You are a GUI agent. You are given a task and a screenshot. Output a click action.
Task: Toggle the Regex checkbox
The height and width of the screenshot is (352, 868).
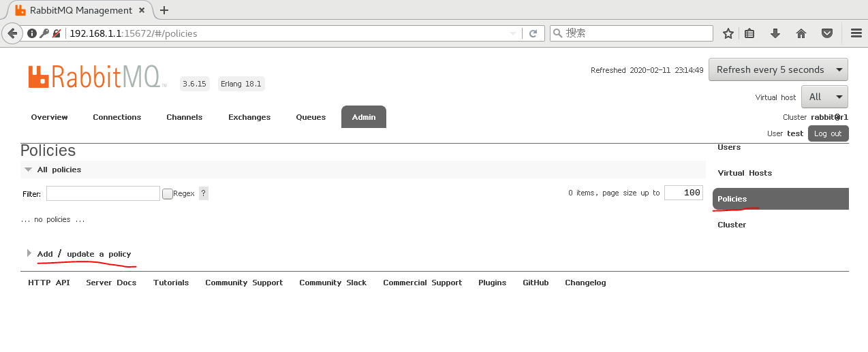(167, 194)
